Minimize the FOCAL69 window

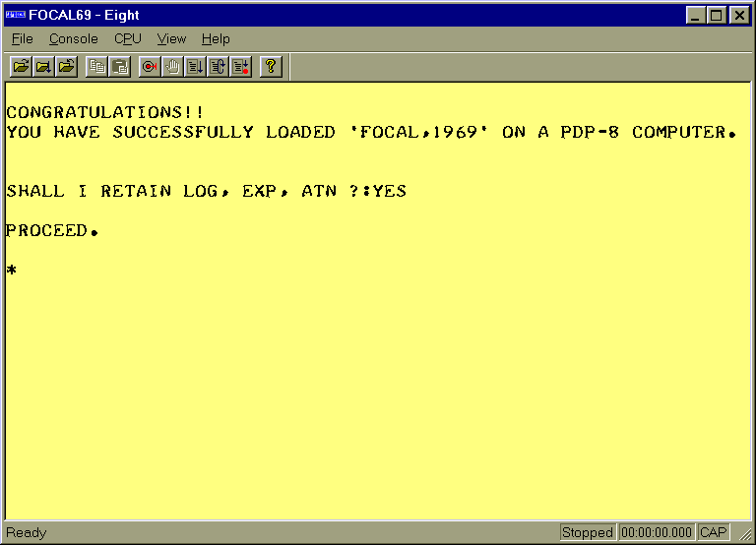pos(695,16)
